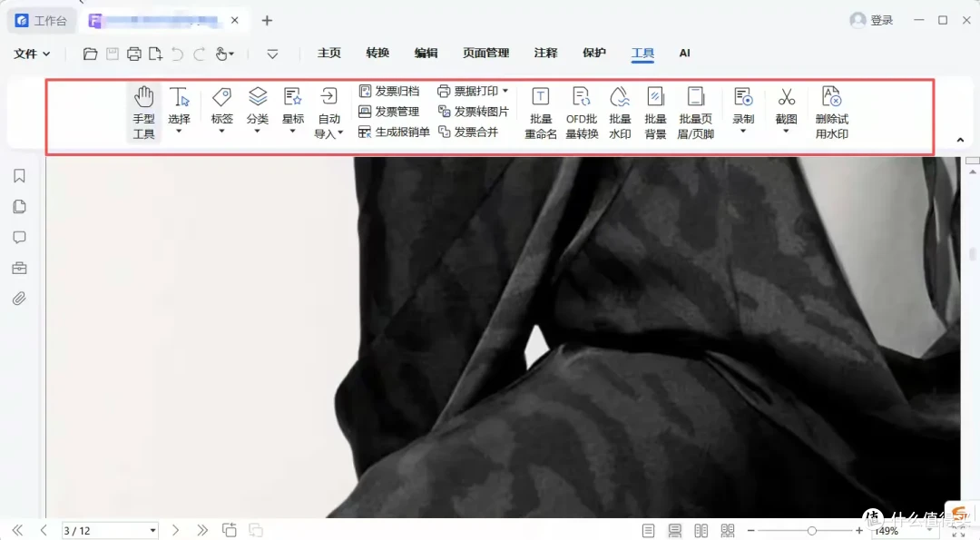This screenshot has height=540, width=980.
Task: Click the Open folder icon
Action: coord(90,54)
